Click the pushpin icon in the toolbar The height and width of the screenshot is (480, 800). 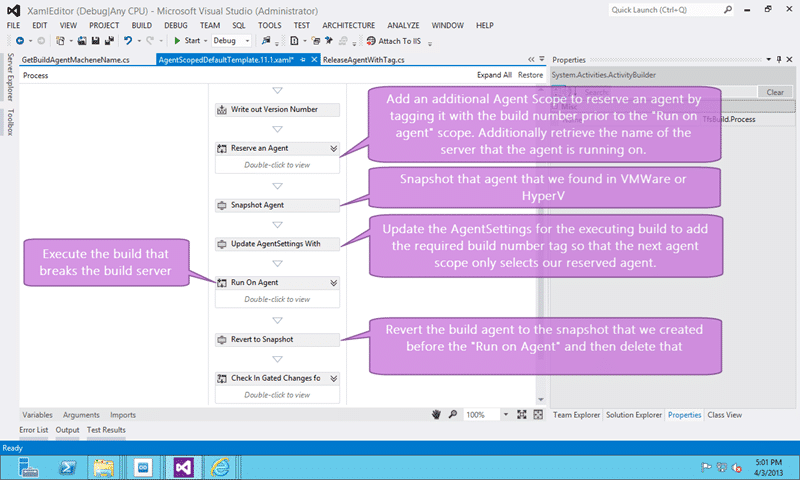329,41
